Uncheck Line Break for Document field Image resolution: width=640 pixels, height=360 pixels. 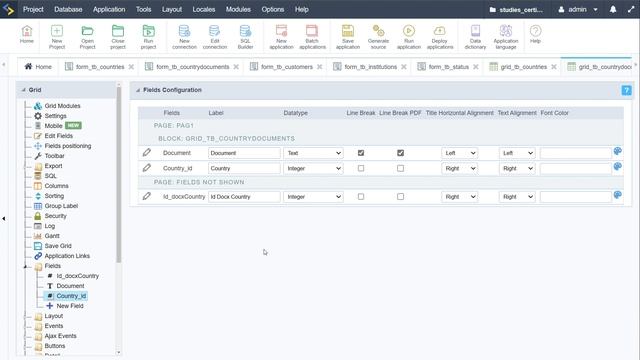pos(361,153)
